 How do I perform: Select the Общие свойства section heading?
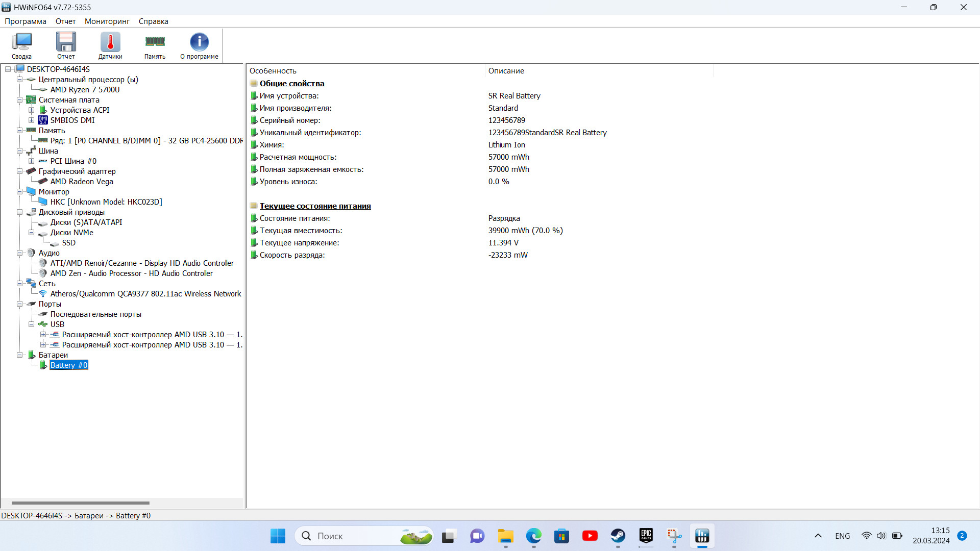[292, 84]
